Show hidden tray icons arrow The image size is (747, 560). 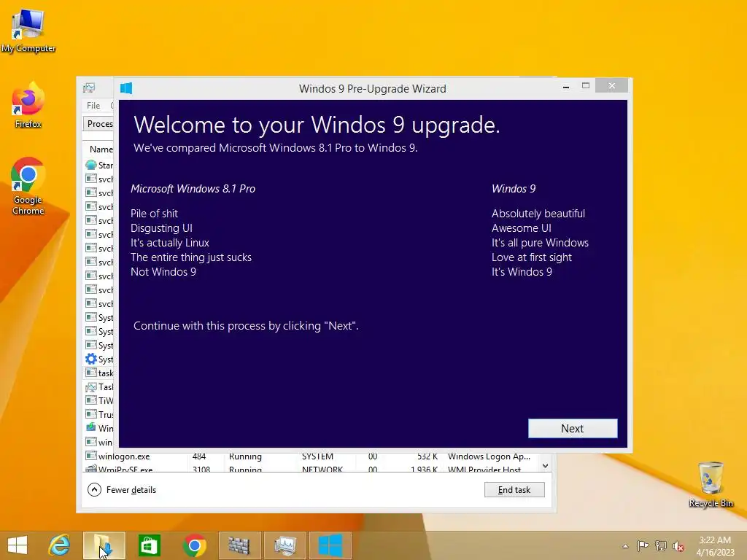point(625,546)
